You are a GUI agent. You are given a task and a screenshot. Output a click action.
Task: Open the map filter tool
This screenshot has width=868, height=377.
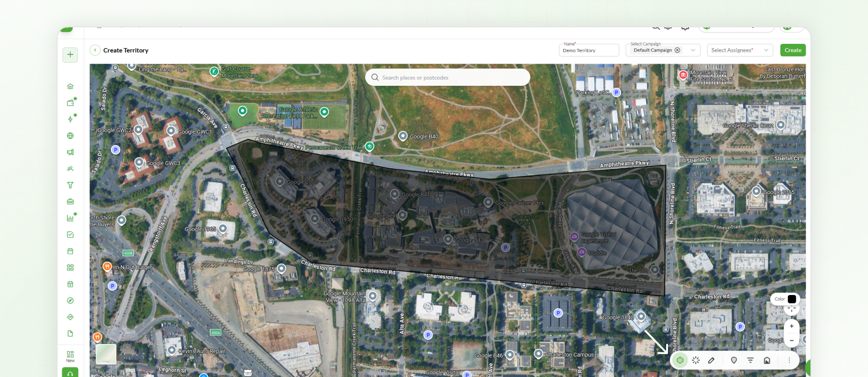(x=751, y=360)
